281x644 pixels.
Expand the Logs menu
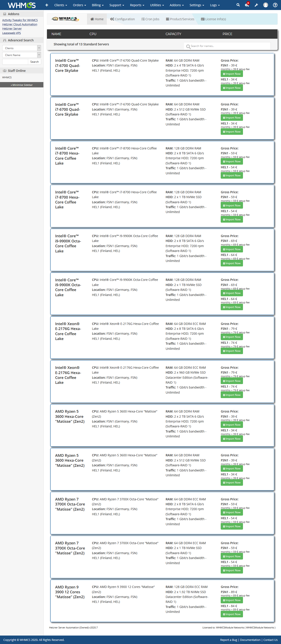215,5
